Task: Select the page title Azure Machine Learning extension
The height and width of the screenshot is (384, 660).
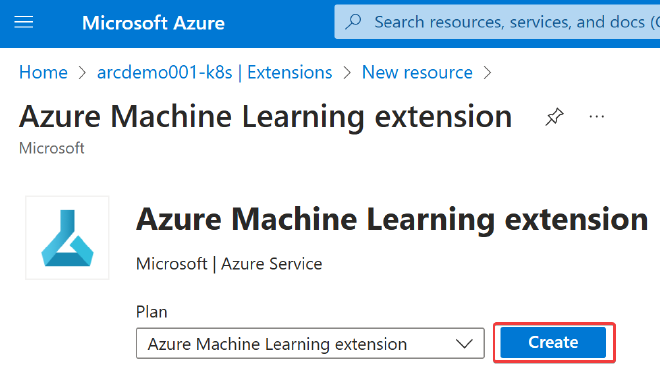Action: pyautogui.click(x=266, y=117)
